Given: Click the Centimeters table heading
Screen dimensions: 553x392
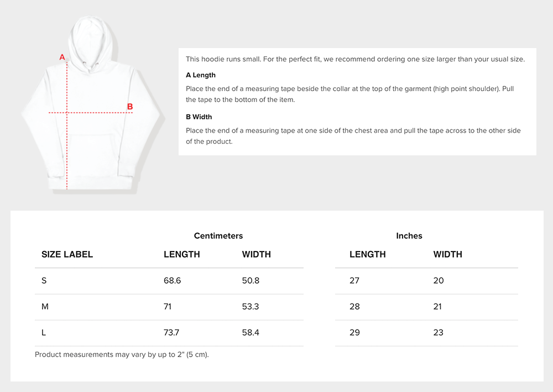Looking at the screenshot, I should 218,236.
